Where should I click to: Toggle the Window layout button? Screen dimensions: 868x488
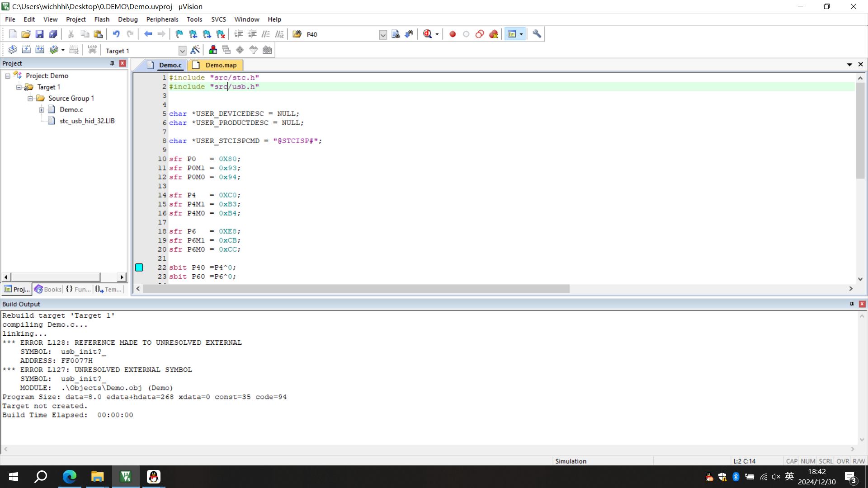[x=512, y=34]
